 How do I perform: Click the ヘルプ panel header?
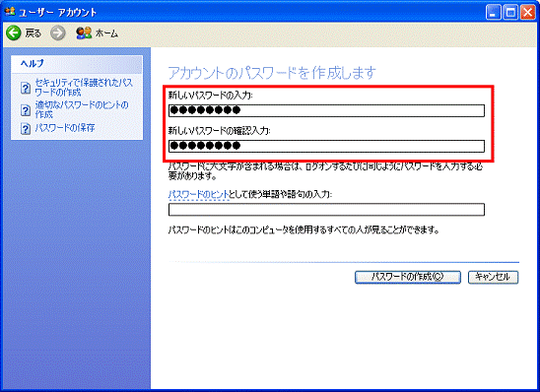pos(77,64)
